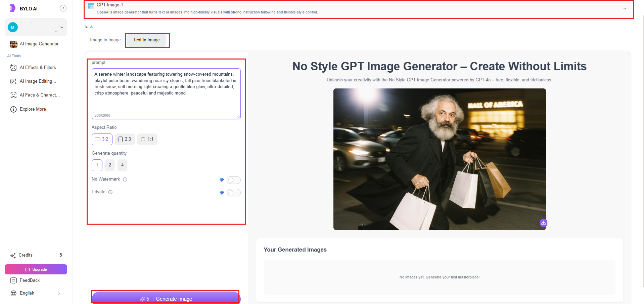Enable the No Watermark option
Screen dimensions: 644x304
234,180
